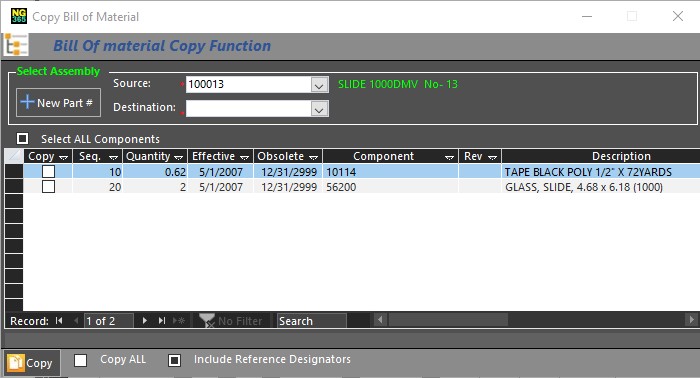Image resolution: width=700 pixels, height=378 pixels.
Task: Open the Copy column filter arrow
Action: click(63, 157)
